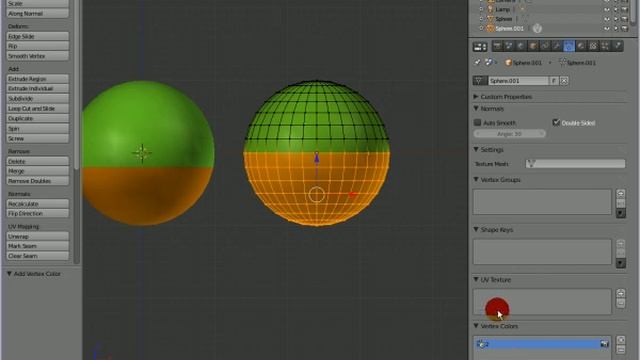Click the Lamp object icon in the outliner
Image resolution: width=640 pixels, height=360 pixels.
pyautogui.click(x=490, y=9)
